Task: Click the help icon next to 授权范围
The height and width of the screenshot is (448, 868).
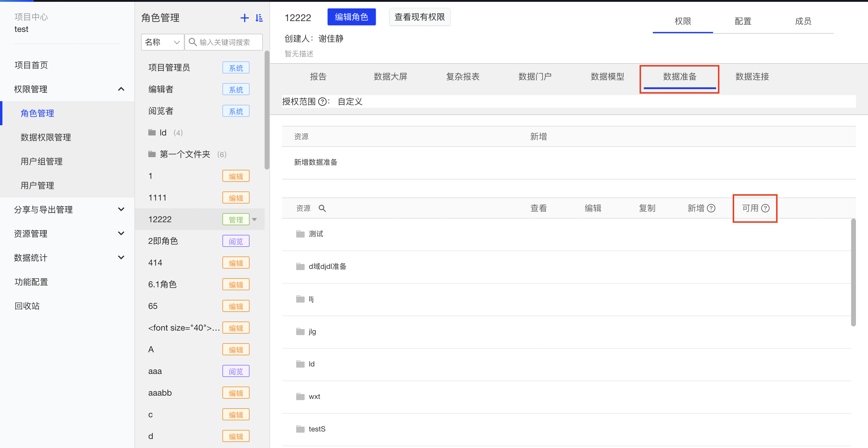Action: point(323,101)
